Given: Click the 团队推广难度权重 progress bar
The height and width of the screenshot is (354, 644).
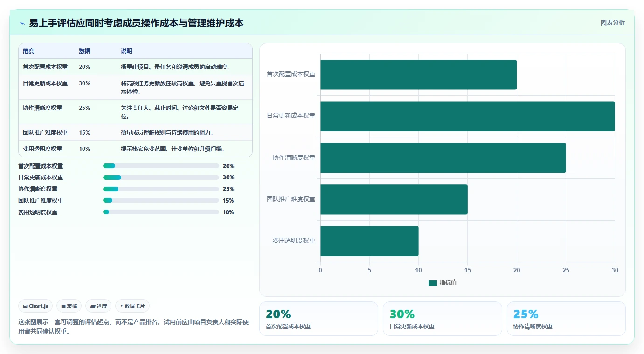Looking at the screenshot, I should tap(161, 200).
